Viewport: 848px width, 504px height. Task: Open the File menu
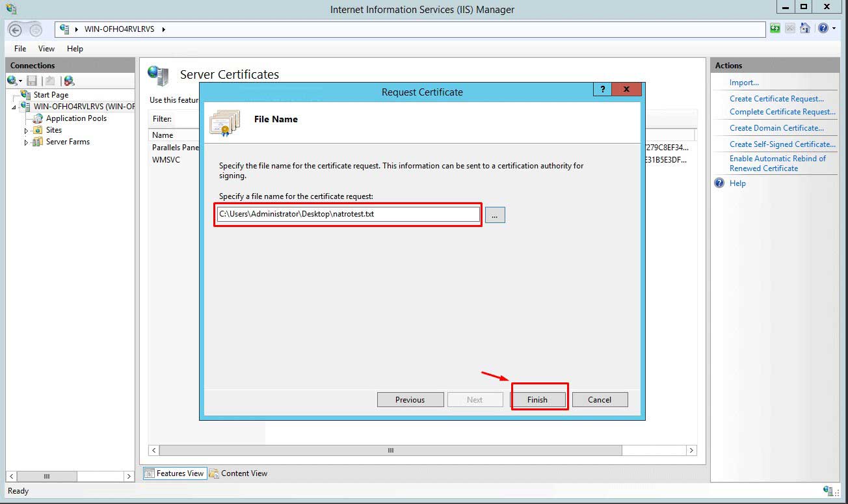coord(20,49)
